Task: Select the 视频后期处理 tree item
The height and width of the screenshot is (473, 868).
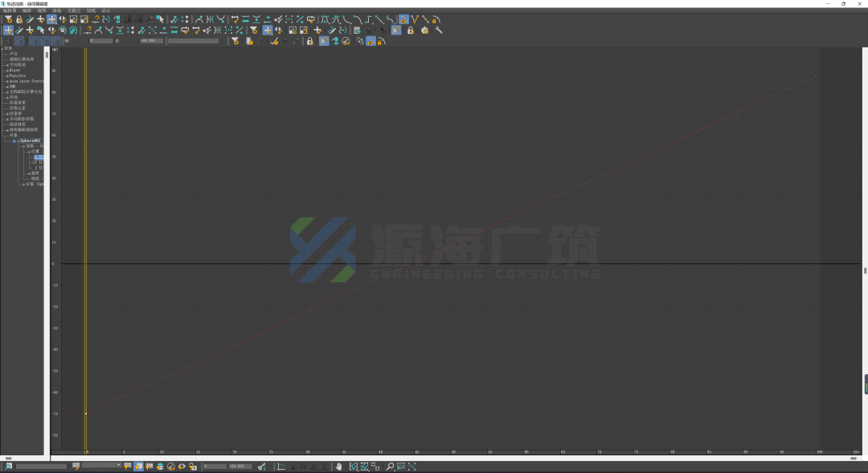Action: (x=21, y=59)
